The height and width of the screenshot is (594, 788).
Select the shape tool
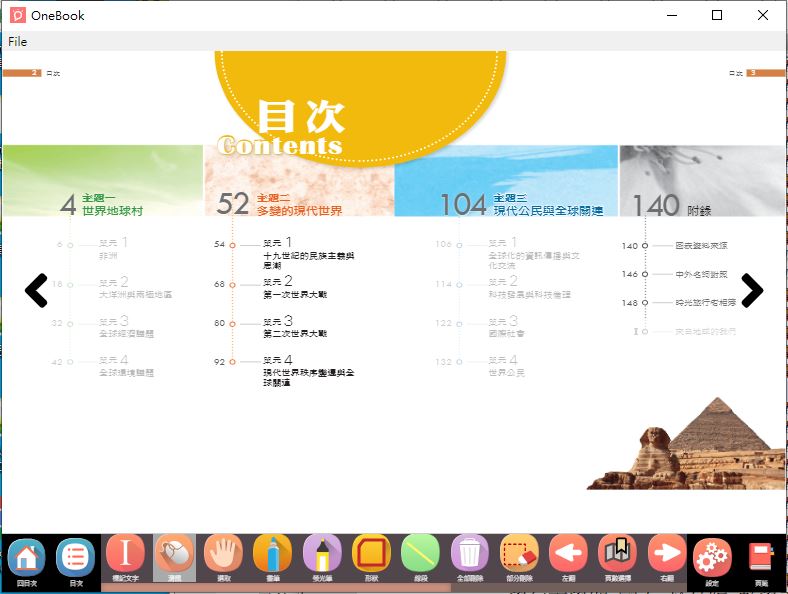pyautogui.click(x=371, y=555)
